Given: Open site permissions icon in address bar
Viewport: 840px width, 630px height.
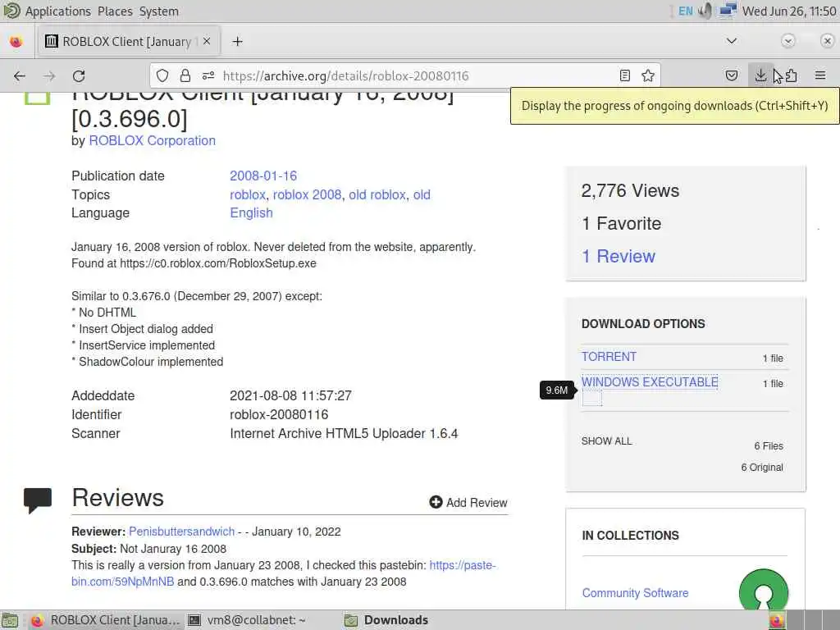Looking at the screenshot, I should [208, 75].
